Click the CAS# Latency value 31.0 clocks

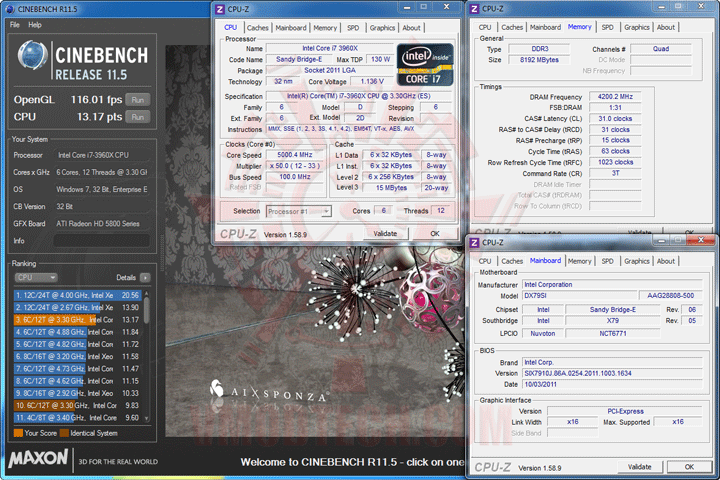pos(615,119)
